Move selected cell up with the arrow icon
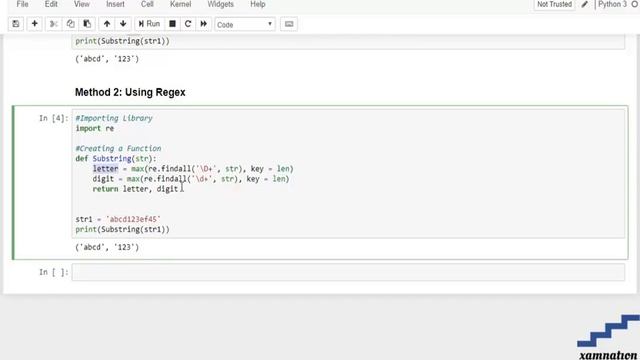Viewport: 640px width, 360px height. pyautogui.click(x=107, y=24)
